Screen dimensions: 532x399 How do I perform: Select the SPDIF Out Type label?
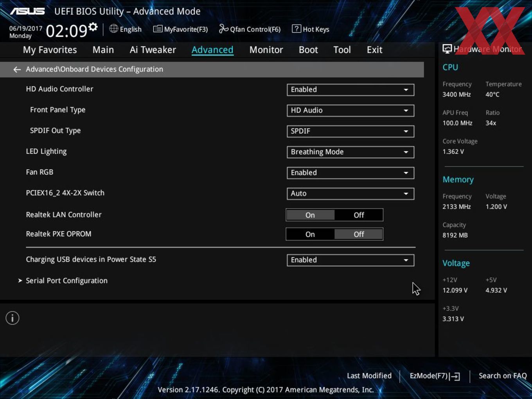coord(55,131)
